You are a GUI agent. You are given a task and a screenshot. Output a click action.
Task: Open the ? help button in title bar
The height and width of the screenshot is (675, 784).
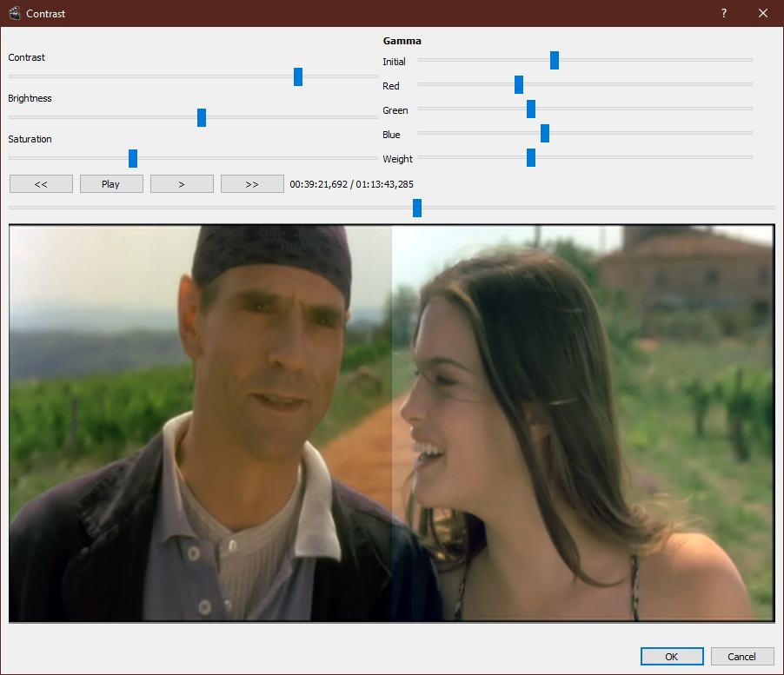724,13
